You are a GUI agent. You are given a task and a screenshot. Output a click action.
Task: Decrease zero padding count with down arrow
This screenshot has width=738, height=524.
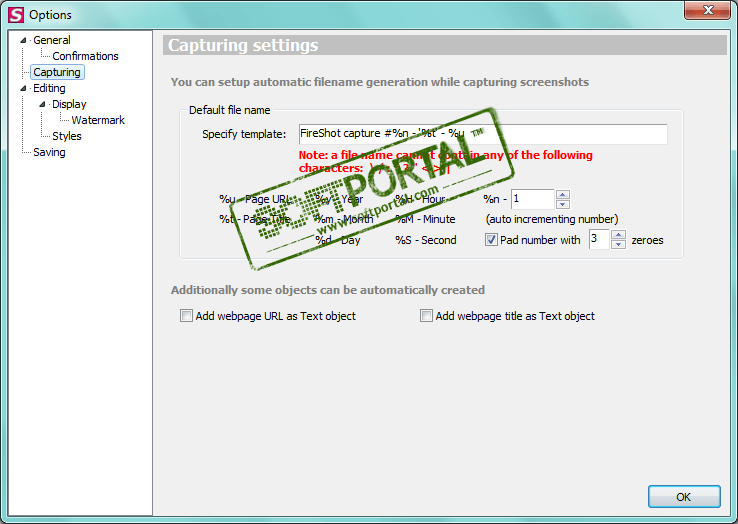coord(618,244)
